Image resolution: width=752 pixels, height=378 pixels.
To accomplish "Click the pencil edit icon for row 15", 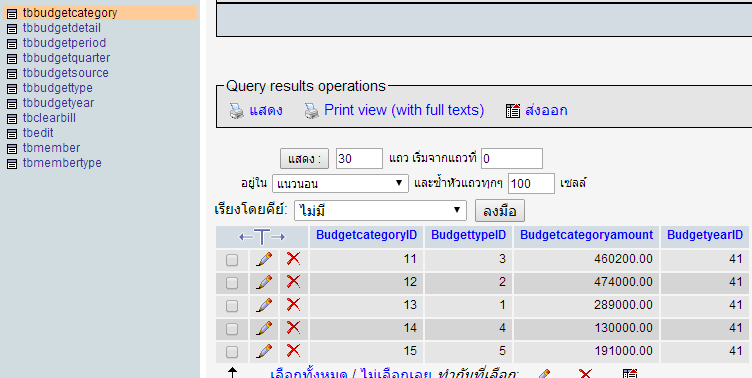I will click(264, 351).
